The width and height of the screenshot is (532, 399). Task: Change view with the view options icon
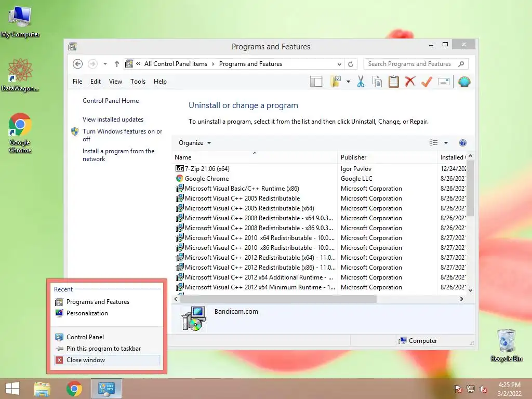tap(434, 143)
